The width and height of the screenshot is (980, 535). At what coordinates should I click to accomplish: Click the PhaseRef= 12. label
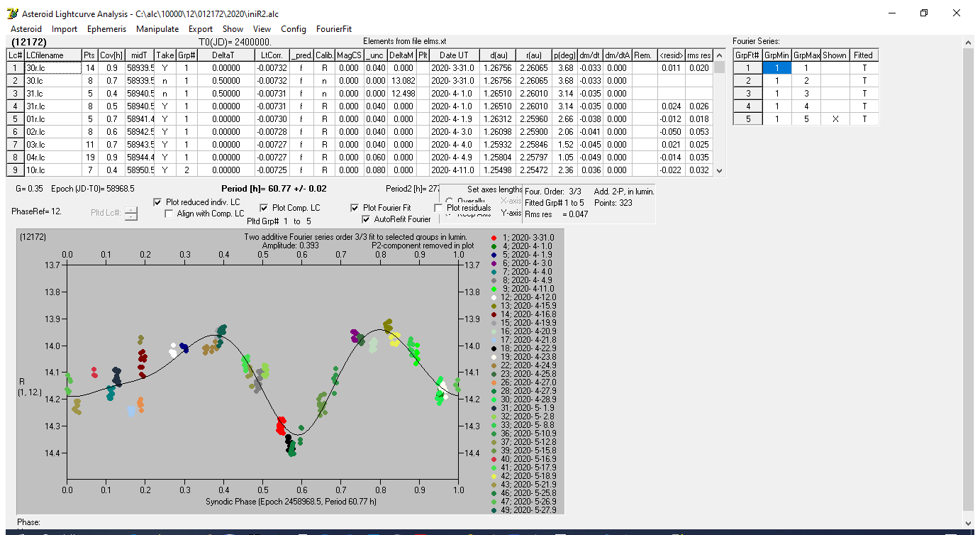click(37, 211)
